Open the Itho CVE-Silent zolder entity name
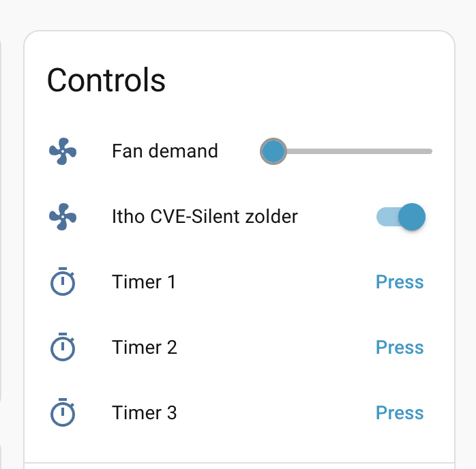 [x=205, y=217]
